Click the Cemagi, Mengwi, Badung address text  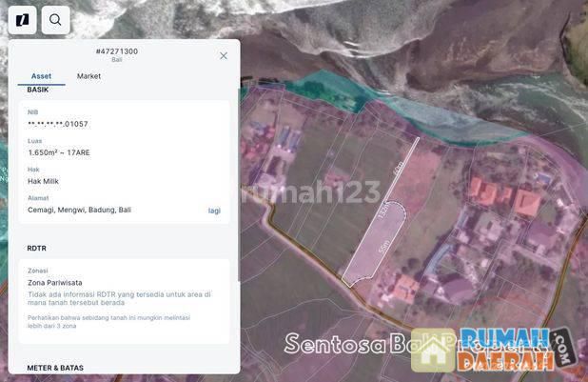[80, 210]
